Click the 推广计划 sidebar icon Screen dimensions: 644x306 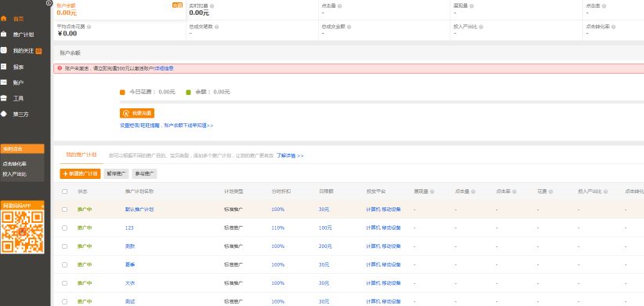click(3, 35)
